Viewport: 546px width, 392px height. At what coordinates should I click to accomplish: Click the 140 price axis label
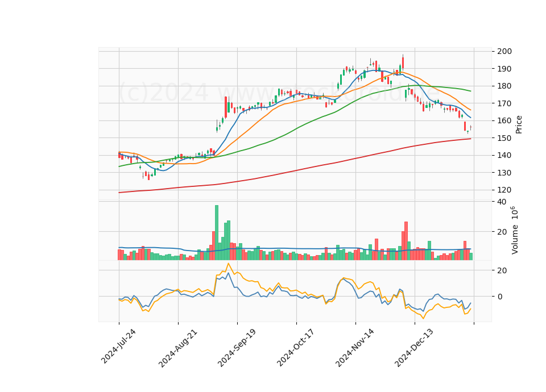pos(505,155)
